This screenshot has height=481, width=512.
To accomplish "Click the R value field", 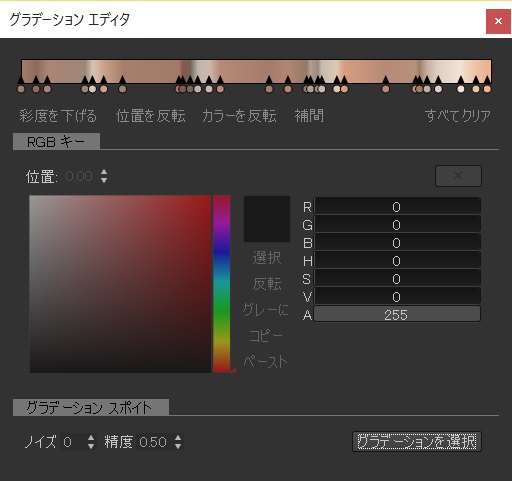I will coord(397,207).
